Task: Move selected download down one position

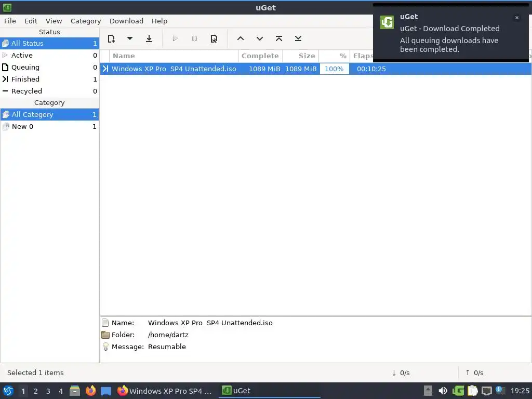Action: coord(260,38)
